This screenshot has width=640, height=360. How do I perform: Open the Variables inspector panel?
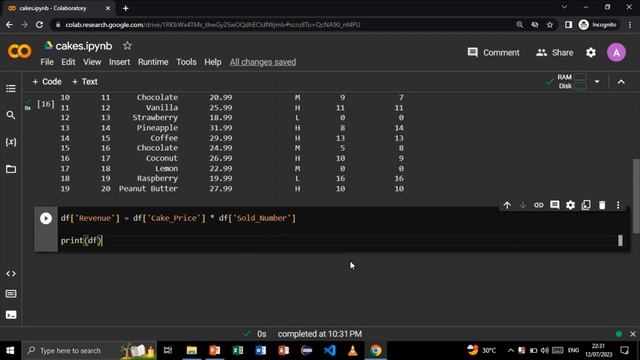click(x=11, y=142)
